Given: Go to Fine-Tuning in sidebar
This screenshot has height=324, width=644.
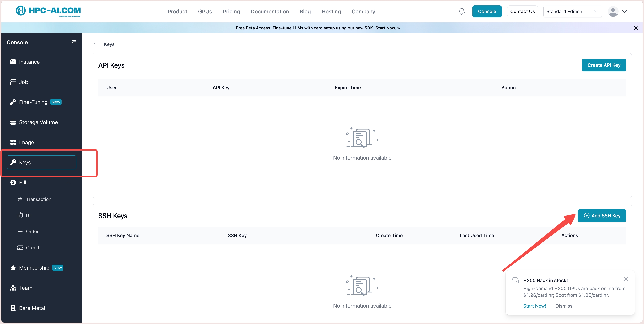Looking at the screenshot, I should (33, 102).
